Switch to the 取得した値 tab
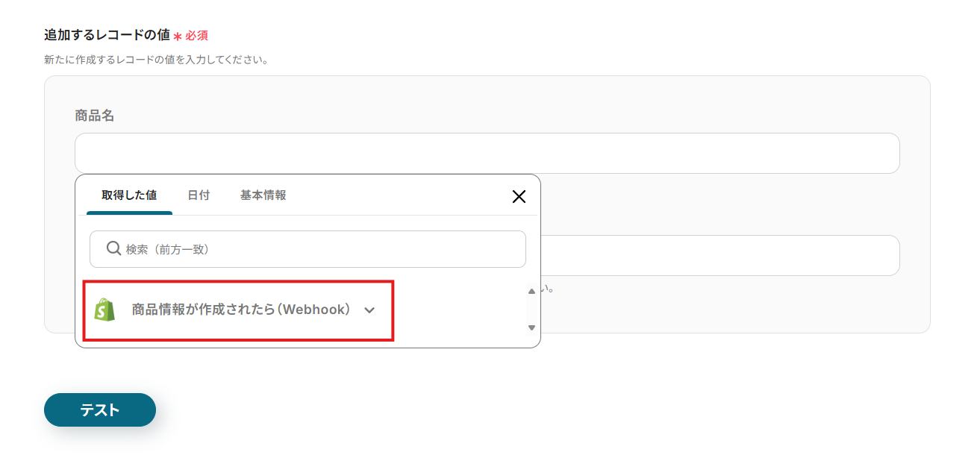Screen dimensions: 980x455 129,195
